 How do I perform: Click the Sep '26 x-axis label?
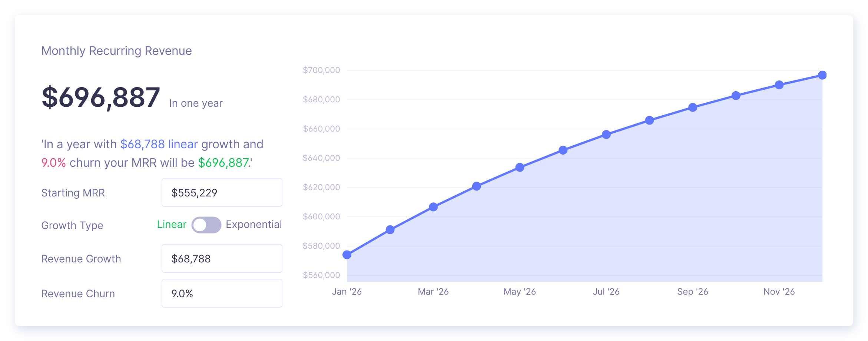692,292
